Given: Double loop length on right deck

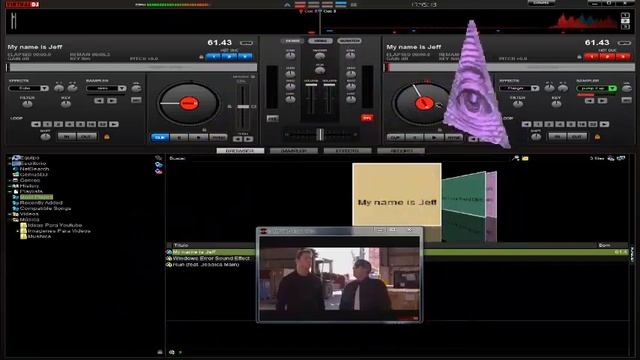Looking at the screenshot, I should click(x=604, y=124).
